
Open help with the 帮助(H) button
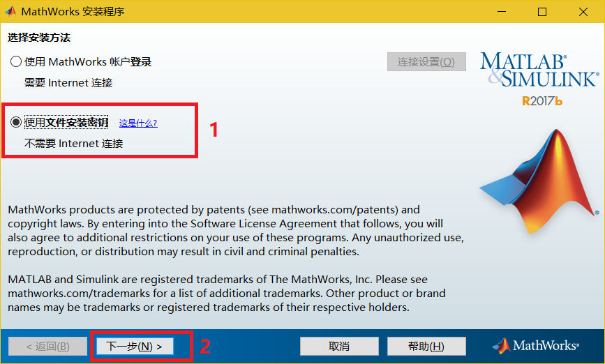coord(426,347)
